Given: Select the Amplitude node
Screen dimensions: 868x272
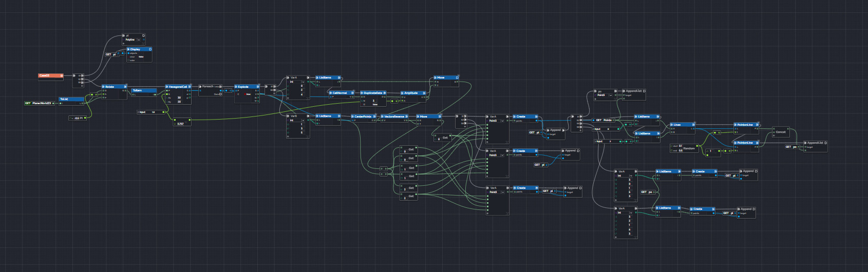Looking at the screenshot, I should pos(412,93).
